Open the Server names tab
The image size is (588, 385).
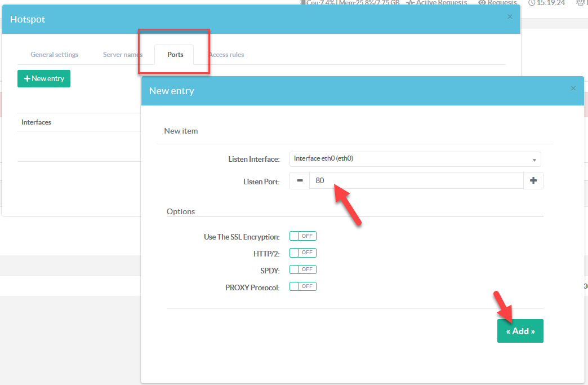coord(123,55)
